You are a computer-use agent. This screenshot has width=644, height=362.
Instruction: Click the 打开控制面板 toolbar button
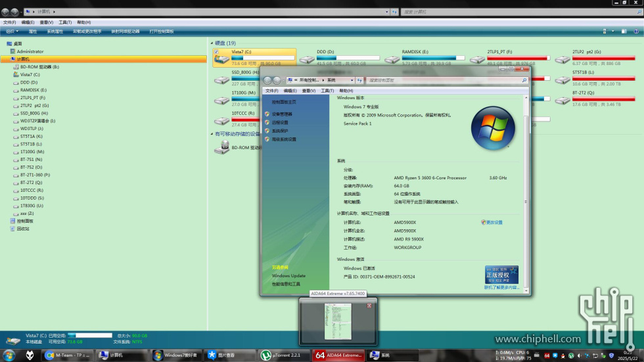[x=162, y=31]
